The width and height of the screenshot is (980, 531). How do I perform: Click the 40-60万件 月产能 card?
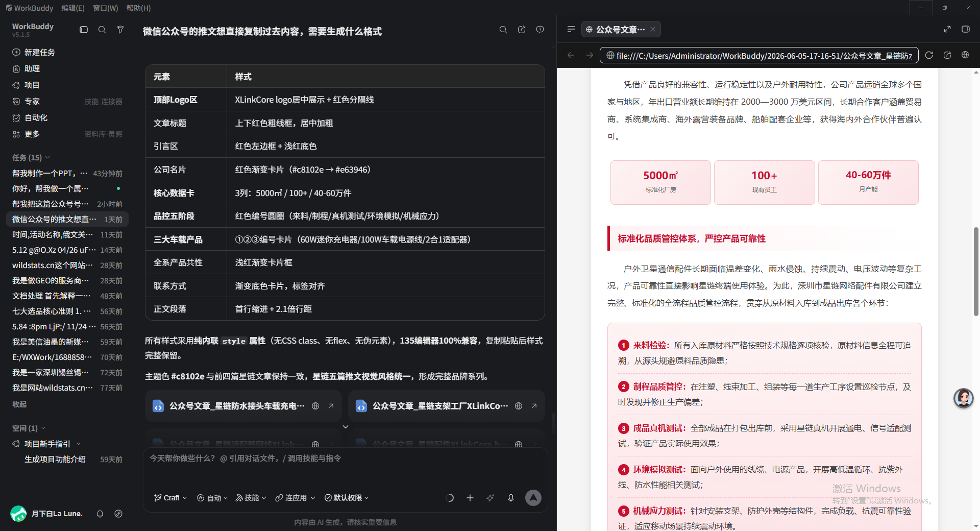(x=868, y=182)
